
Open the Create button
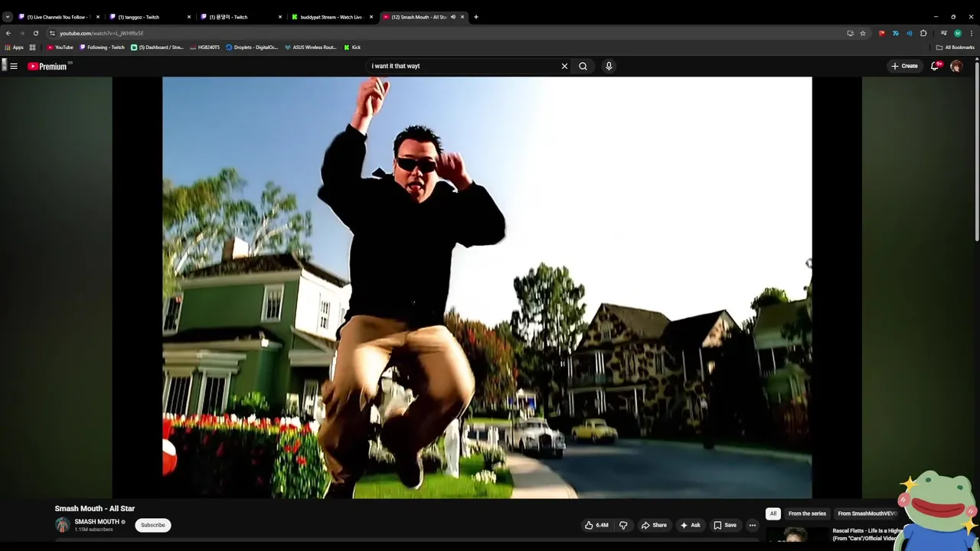pos(904,66)
